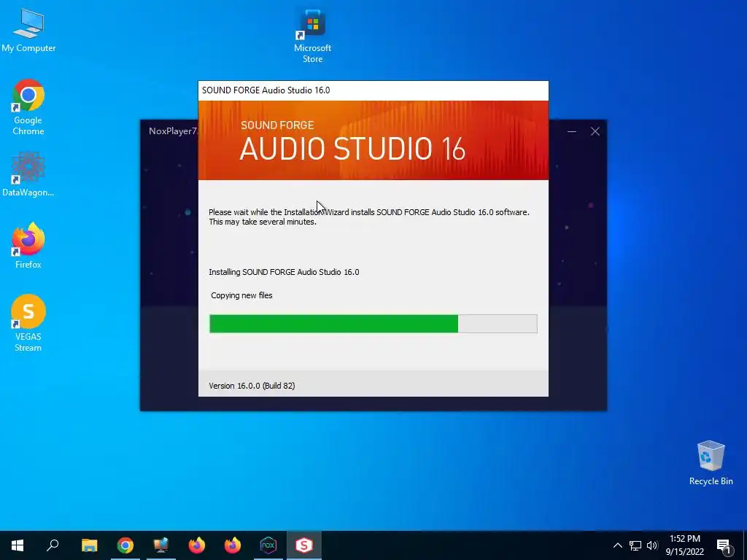Open the Windows Start menu

point(18,545)
